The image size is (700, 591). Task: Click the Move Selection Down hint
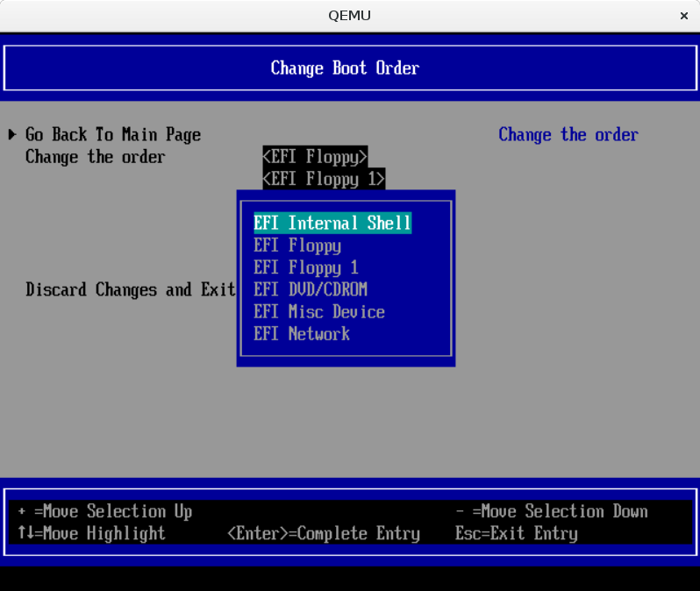(552, 511)
